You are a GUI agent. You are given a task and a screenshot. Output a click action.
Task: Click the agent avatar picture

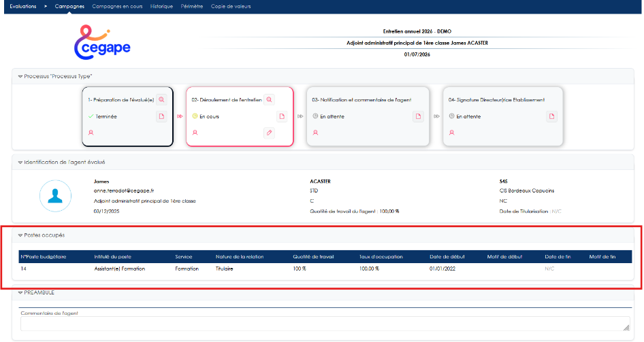coord(55,196)
